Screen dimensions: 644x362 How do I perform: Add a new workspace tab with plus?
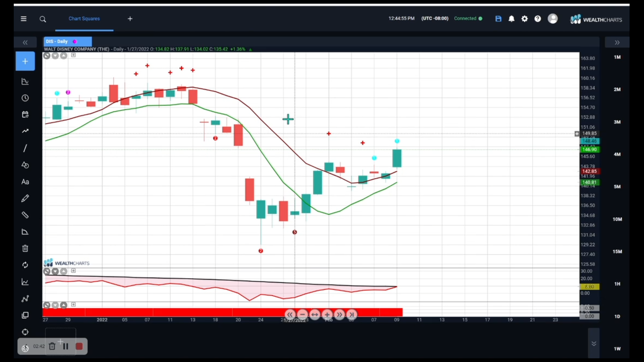tap(130, 19)
